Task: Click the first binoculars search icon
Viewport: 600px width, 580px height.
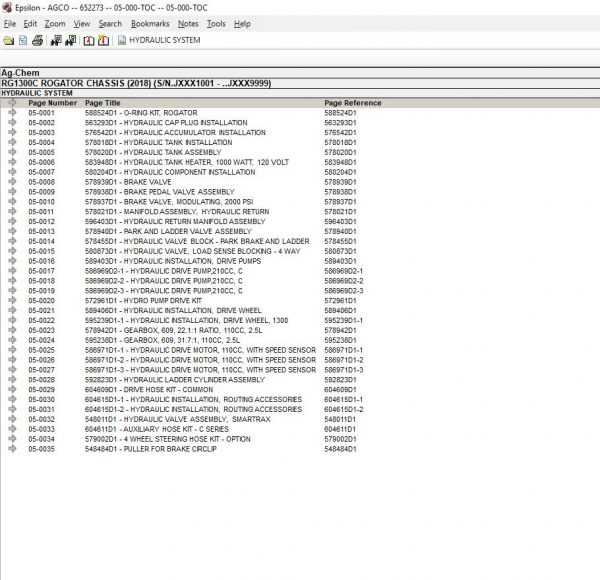Action: (x=56, y=40)
